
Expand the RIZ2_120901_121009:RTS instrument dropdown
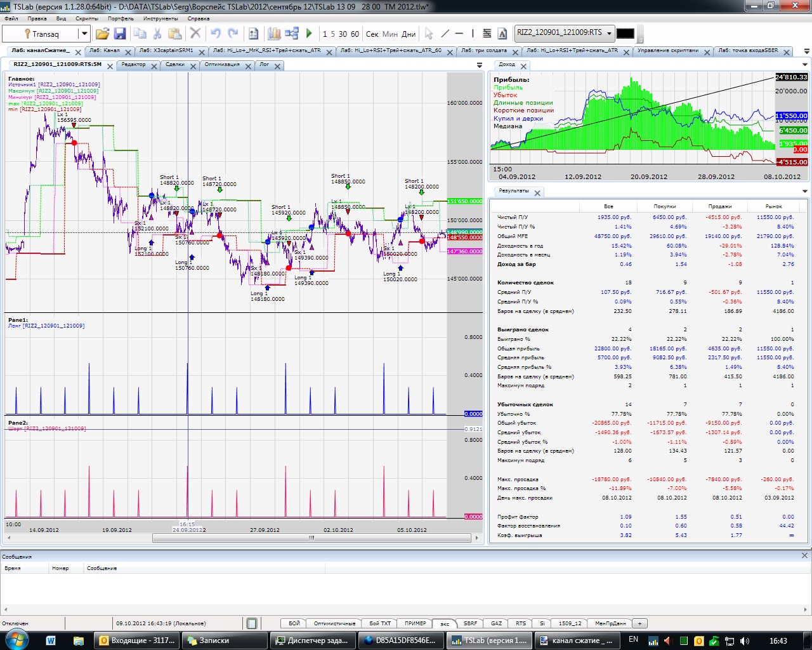point(609,33)
